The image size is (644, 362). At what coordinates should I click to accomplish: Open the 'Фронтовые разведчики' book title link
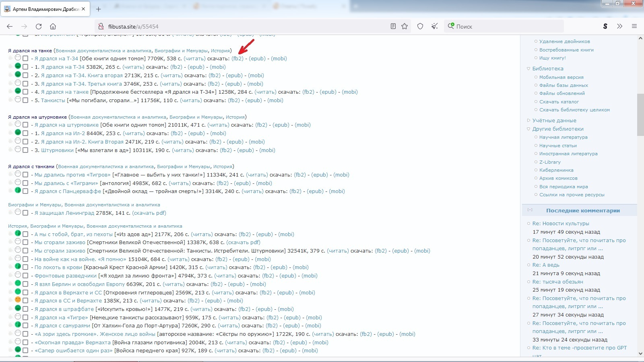(66, 276)
